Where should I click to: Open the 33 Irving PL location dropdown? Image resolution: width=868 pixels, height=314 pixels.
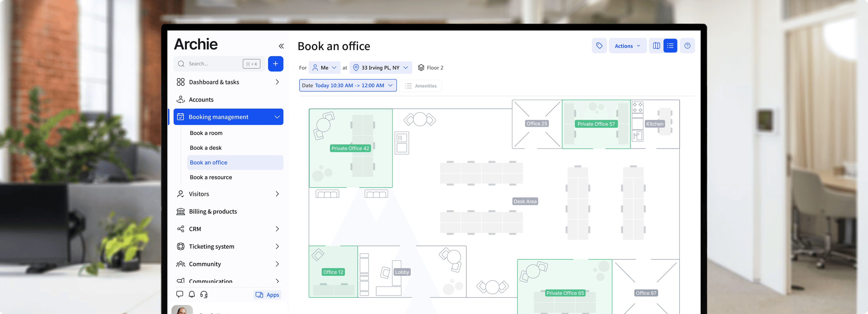[x=380, y=68]
